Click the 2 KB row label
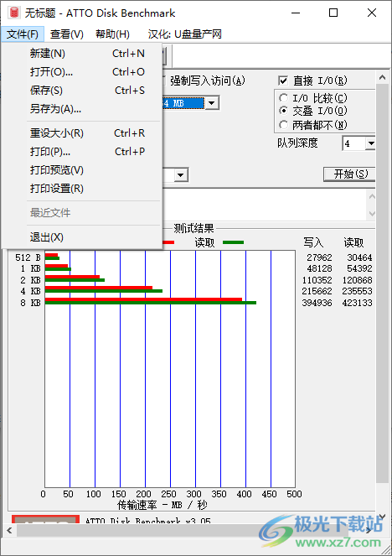This screenshot has height=556, width=392. 30,280
